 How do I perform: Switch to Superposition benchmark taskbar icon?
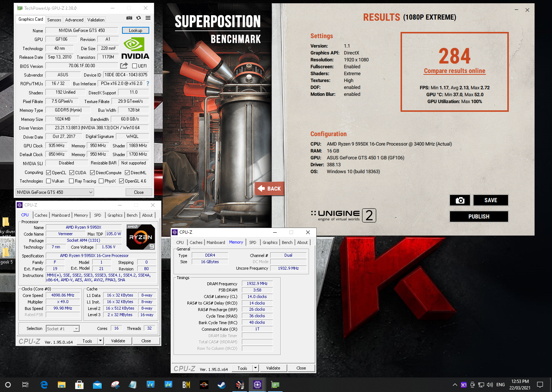click(240, 385)
